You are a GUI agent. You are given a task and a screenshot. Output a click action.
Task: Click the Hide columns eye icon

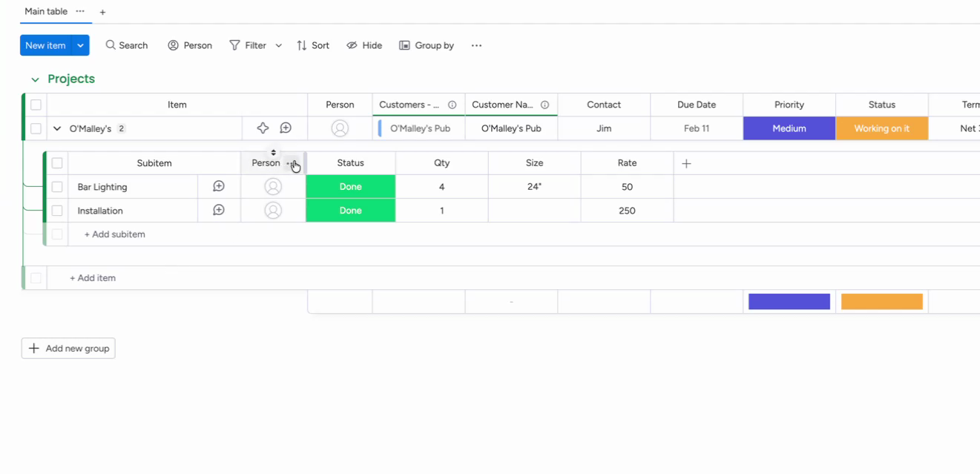(x=350, y=45)
